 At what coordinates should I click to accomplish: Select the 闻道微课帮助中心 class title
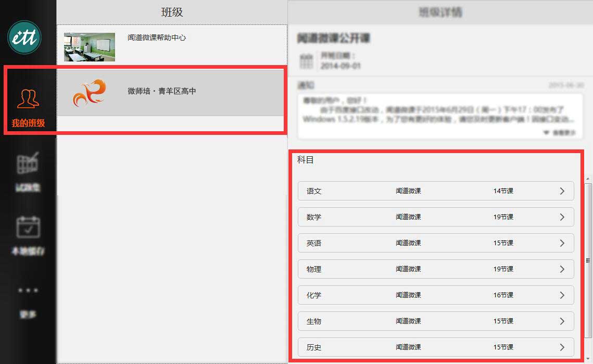(x=157, y=38)
